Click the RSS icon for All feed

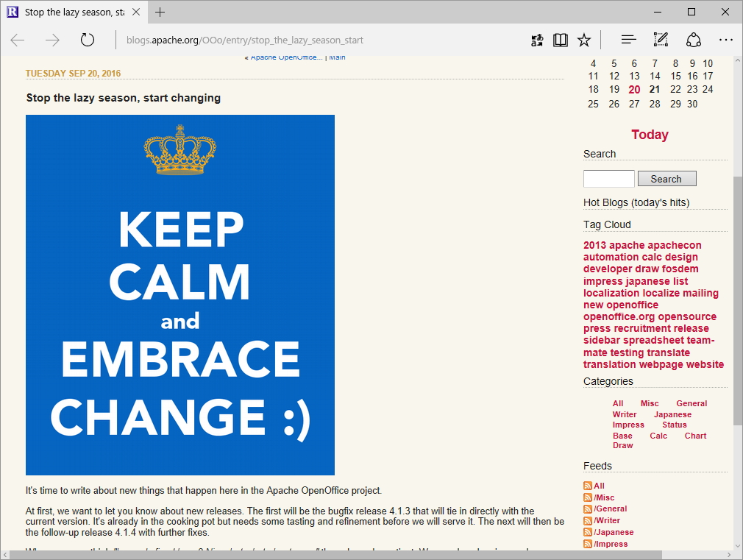pyautogui.click(x=588, y=486)
